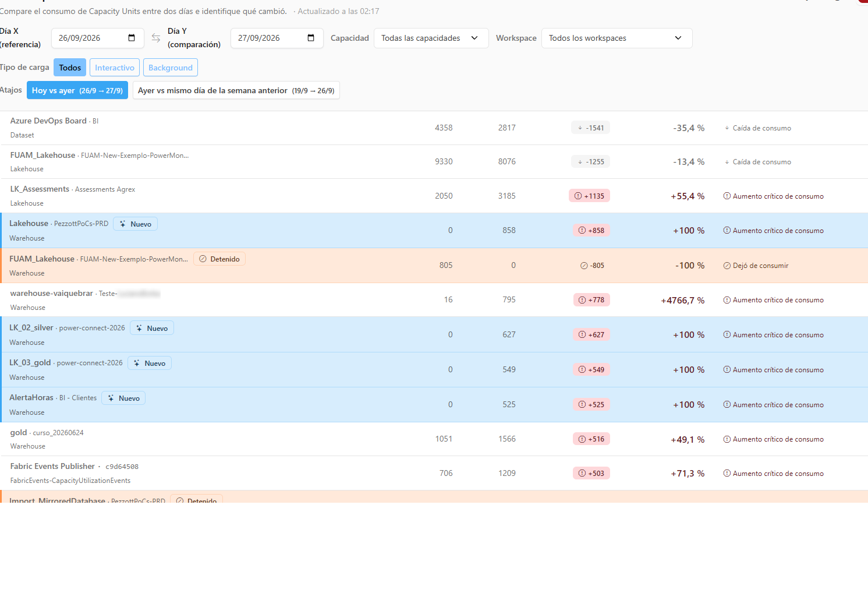Apply Hoy vs ayer shortcut
868x614 pixels.
77,90
